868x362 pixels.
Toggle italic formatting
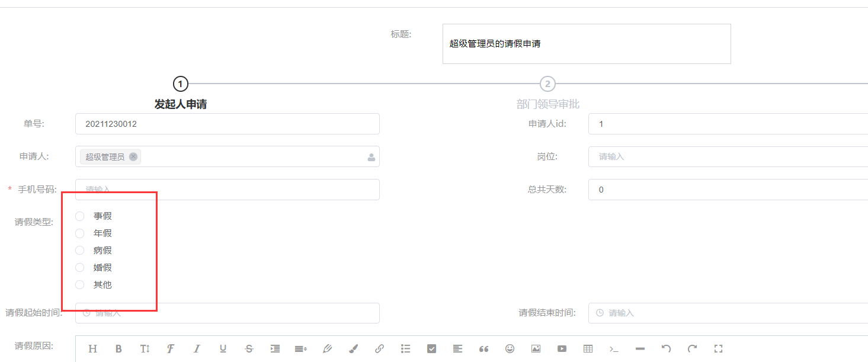(197, 349)
